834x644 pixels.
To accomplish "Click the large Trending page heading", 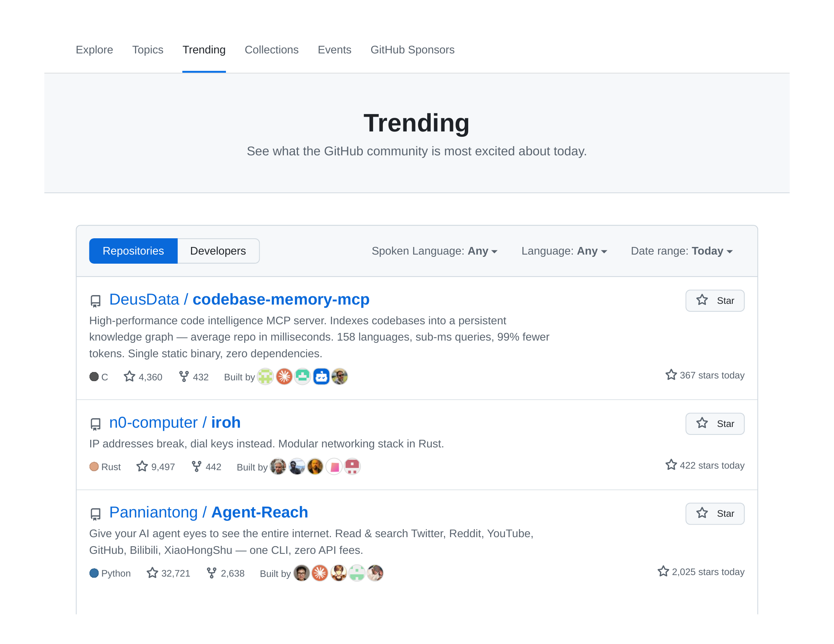I will tap(417, 123).
